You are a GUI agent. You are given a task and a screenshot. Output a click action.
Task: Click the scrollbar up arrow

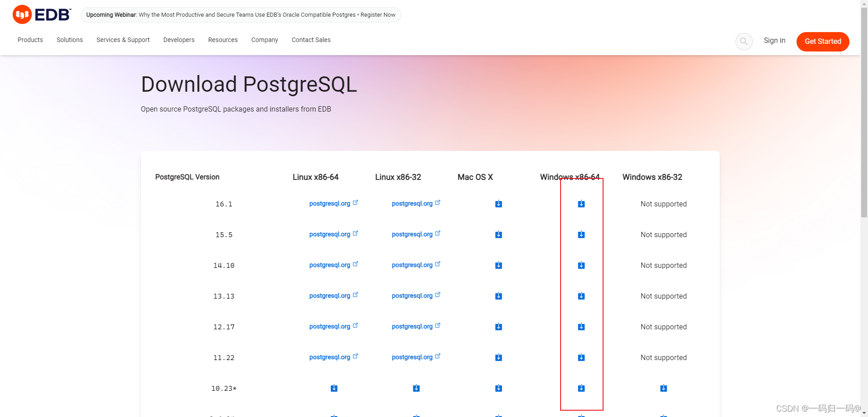point(864,4)
